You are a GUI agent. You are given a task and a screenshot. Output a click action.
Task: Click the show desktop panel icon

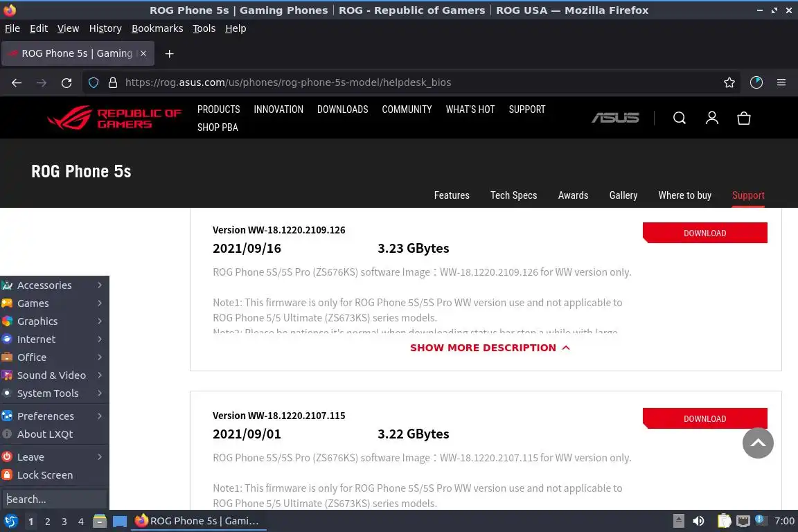120,521
